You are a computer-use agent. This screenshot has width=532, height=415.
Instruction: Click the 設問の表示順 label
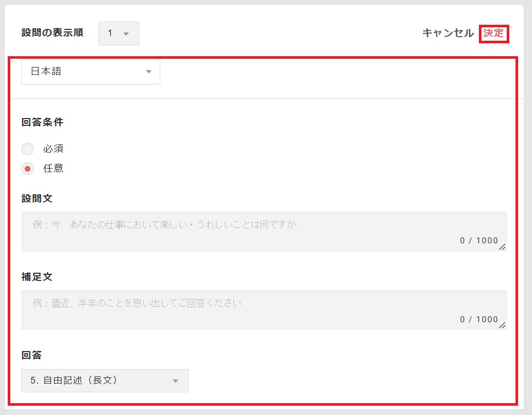click(x=52, y=32)
